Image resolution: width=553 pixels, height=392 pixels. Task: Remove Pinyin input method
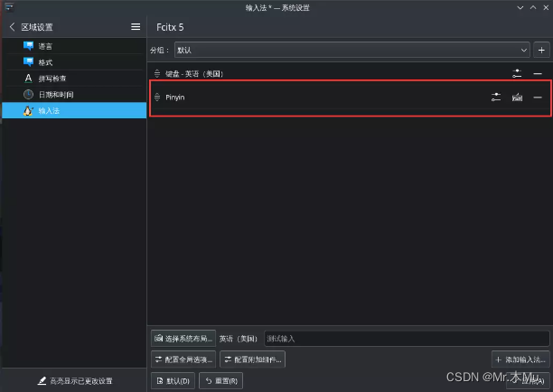click(x=538, y=97)
